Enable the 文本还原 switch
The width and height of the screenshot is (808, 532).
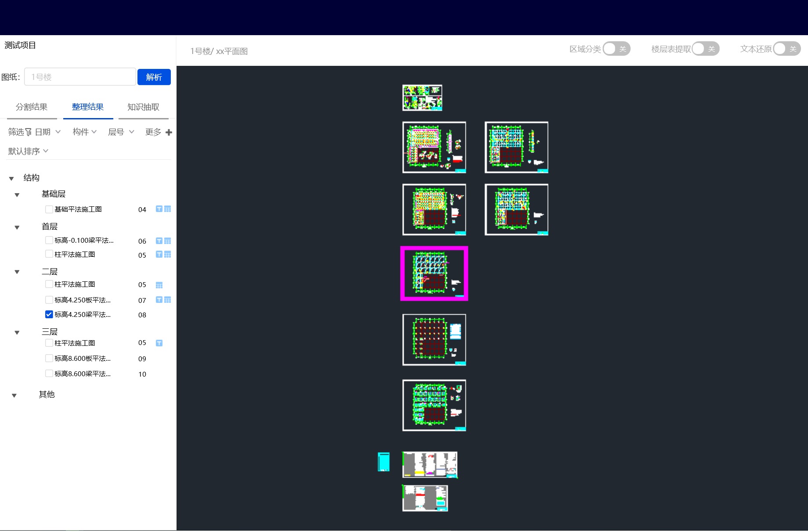(786, 49)
